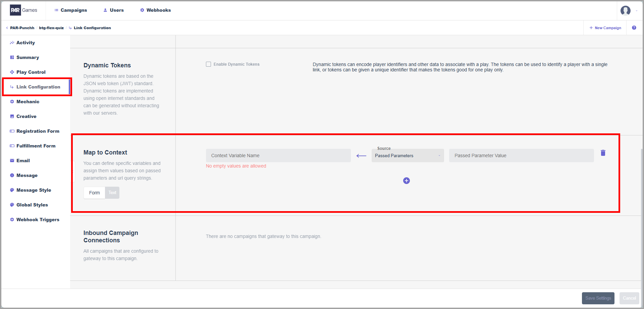644x309 pixels.
Task: Open Mechanic settings in sidebar
Action: click(x=28, y=102)
